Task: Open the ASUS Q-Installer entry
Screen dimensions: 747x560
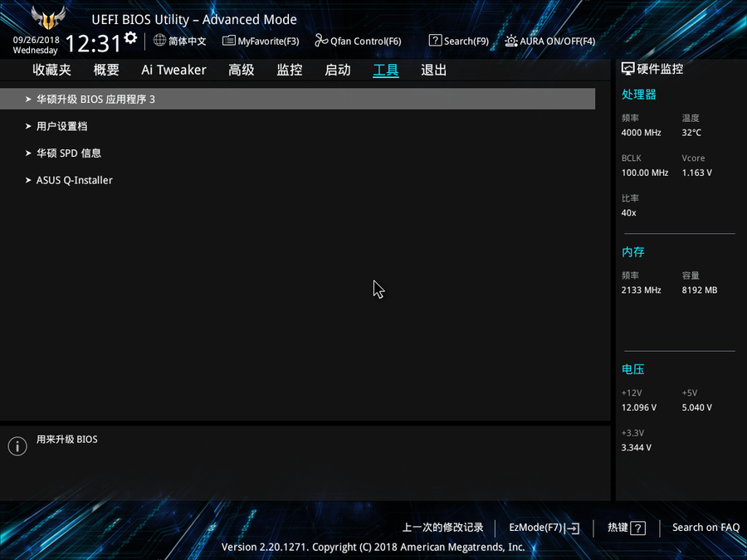Action: pos(74,180)
